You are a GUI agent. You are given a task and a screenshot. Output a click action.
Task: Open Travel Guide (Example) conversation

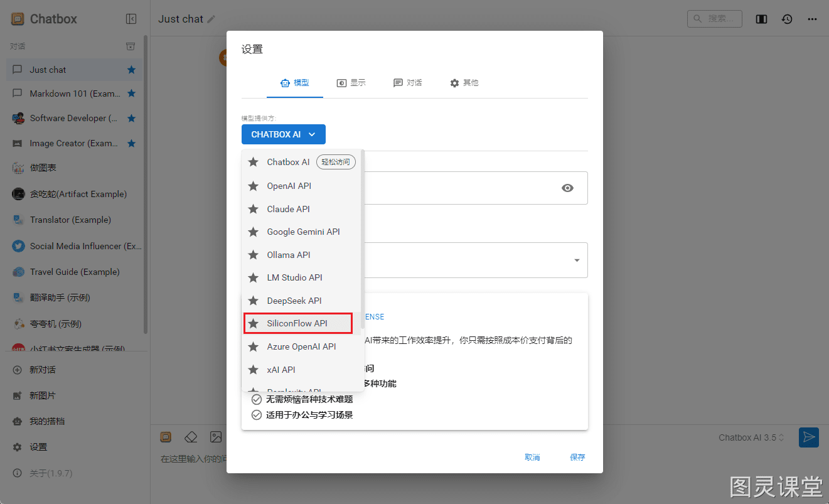(75, 272)
